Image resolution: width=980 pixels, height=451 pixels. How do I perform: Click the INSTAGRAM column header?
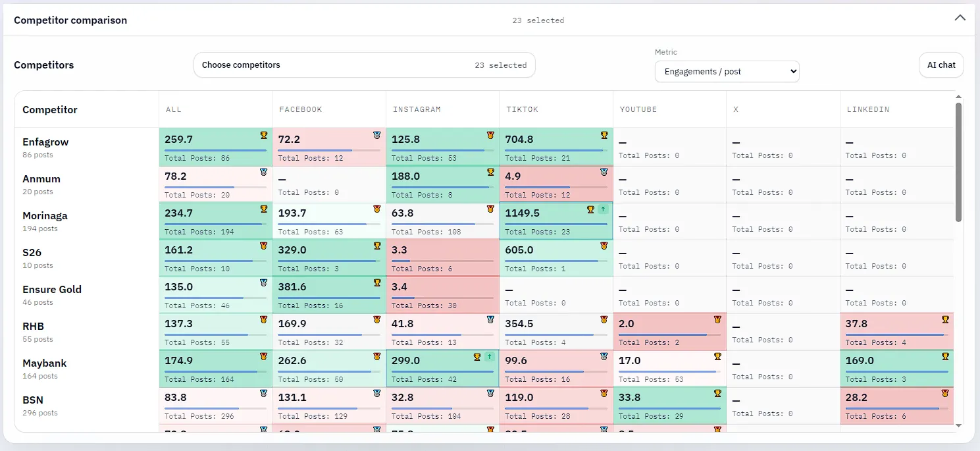coord(417,109)
